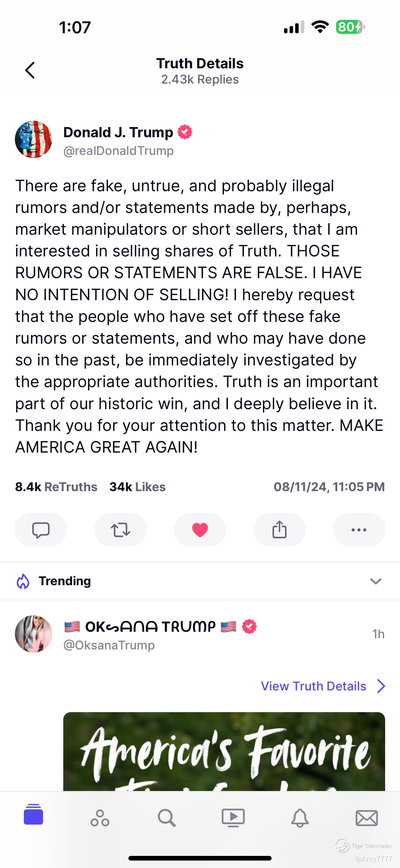Tap the Trending flame icon
Screen dimensions: 400x868
23,581
